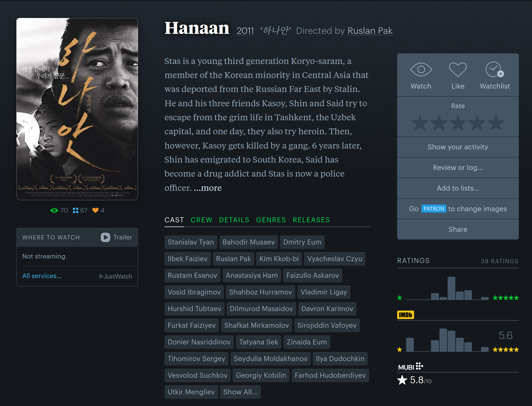Switch to the Cast tab
532x406 pixels.
tap(174, 220)
